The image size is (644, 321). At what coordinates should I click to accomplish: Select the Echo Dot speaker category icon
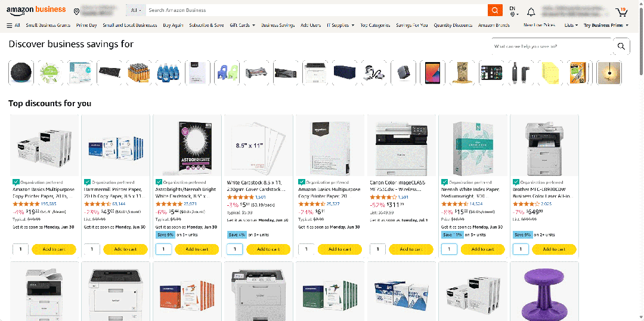tap(21, 73)
